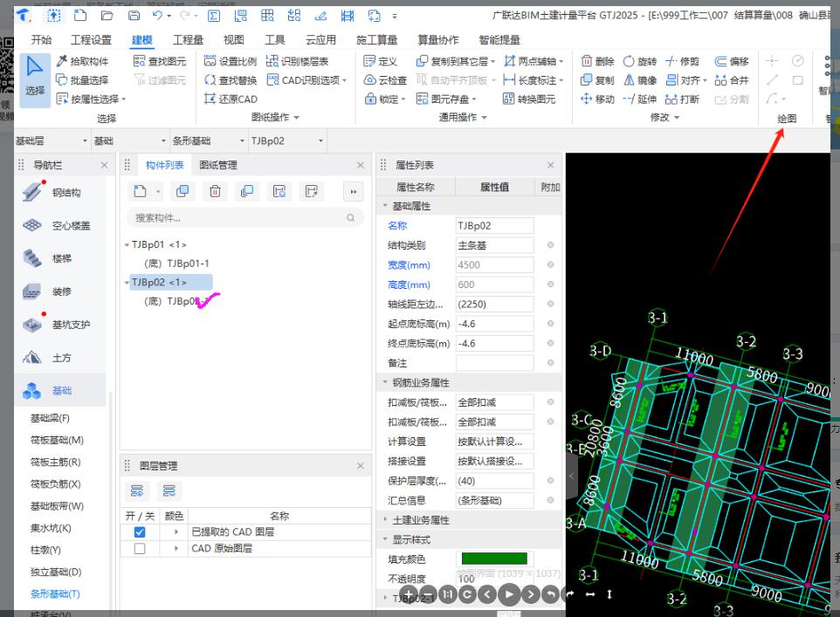Toggle 附加 circle for 高度(mm) row
Image resolution: width=840 pixels, height=617 pixels.
[550, 285]
